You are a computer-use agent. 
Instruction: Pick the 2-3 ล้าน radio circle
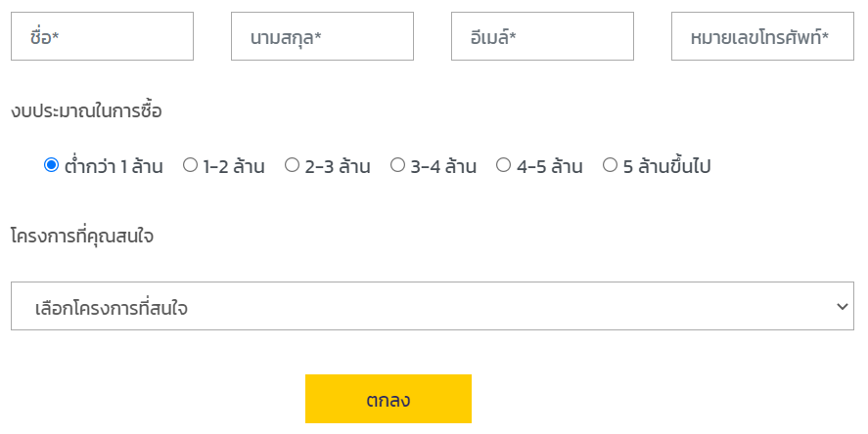[292, 165]
